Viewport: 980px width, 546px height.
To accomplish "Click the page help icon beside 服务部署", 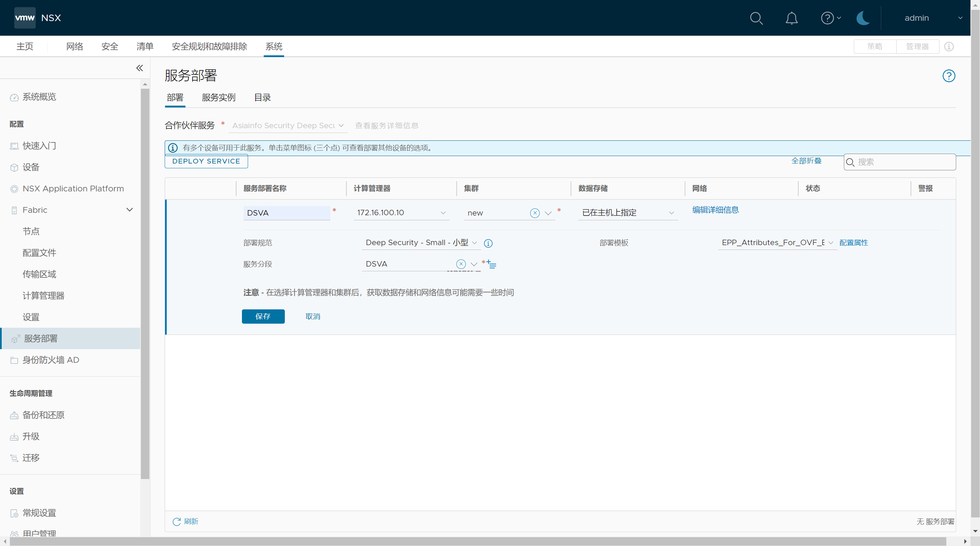I will point(948,76).
